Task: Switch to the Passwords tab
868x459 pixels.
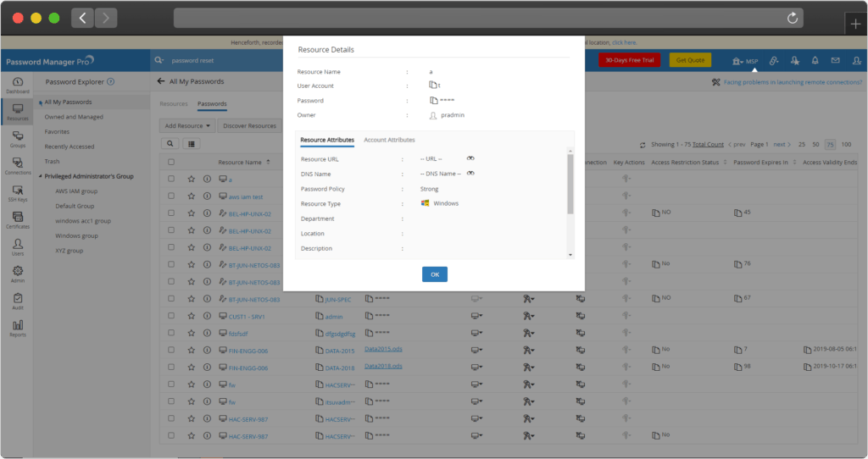Action: pyautogui.click(x=212, y=103)
